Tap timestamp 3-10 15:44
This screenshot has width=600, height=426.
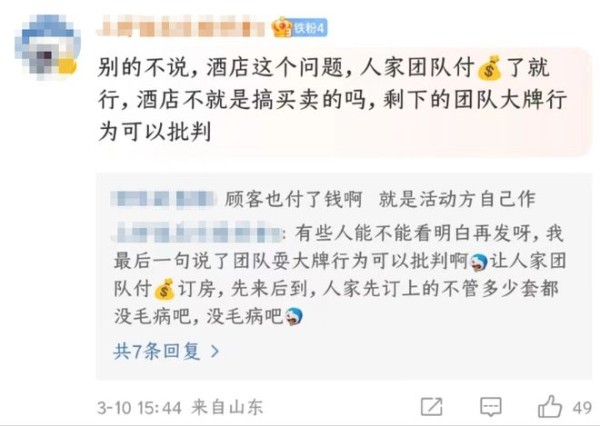tap(139, 408)
